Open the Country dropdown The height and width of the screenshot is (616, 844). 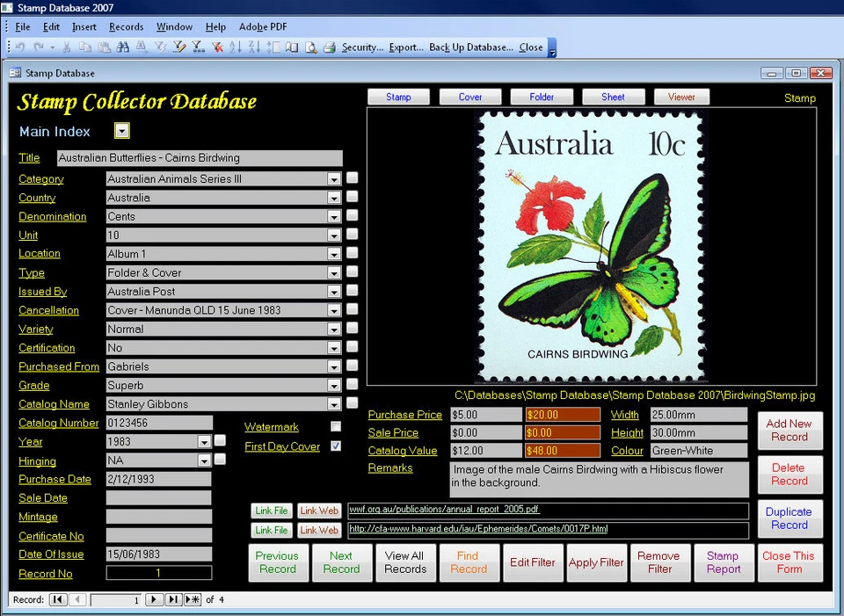pos(334,197)
